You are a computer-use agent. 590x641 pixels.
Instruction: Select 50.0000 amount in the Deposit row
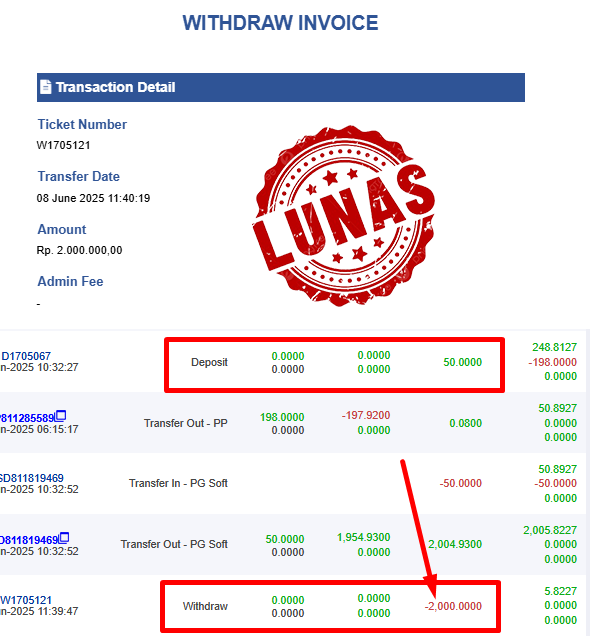coord(462,362)
